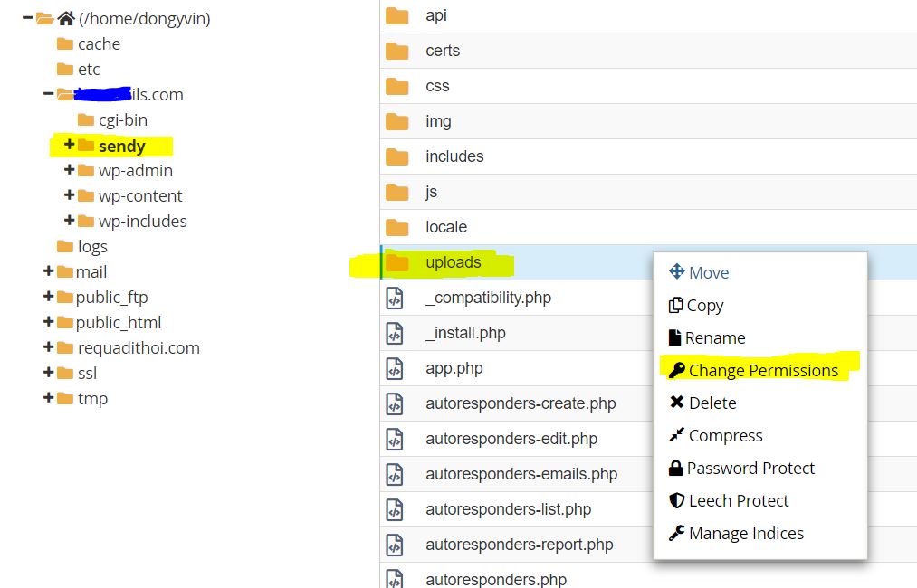Expand the sendy folder in tree
The image size is (917, 588).
(x=69, y=145)
